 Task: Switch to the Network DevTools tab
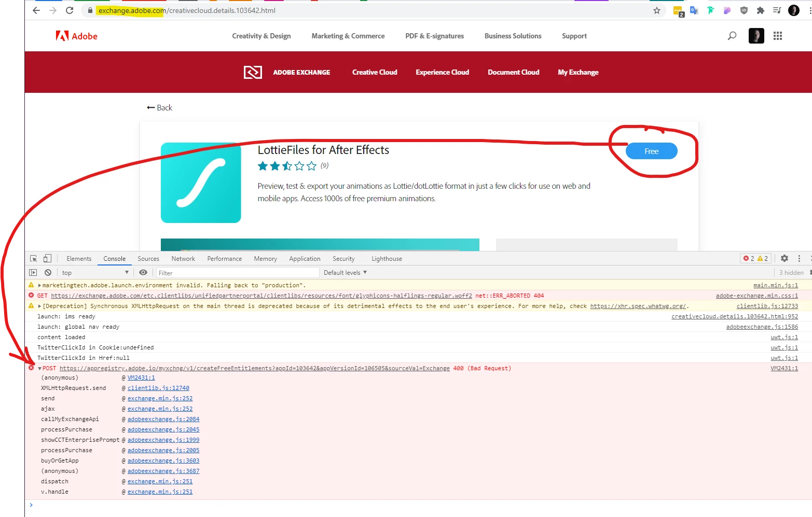183,258
